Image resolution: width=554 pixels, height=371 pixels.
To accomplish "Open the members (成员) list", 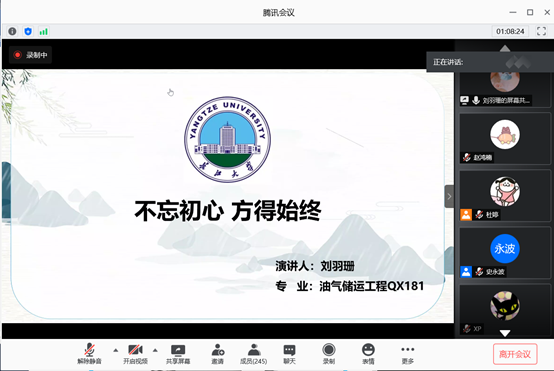I will [x=254, y=354].
